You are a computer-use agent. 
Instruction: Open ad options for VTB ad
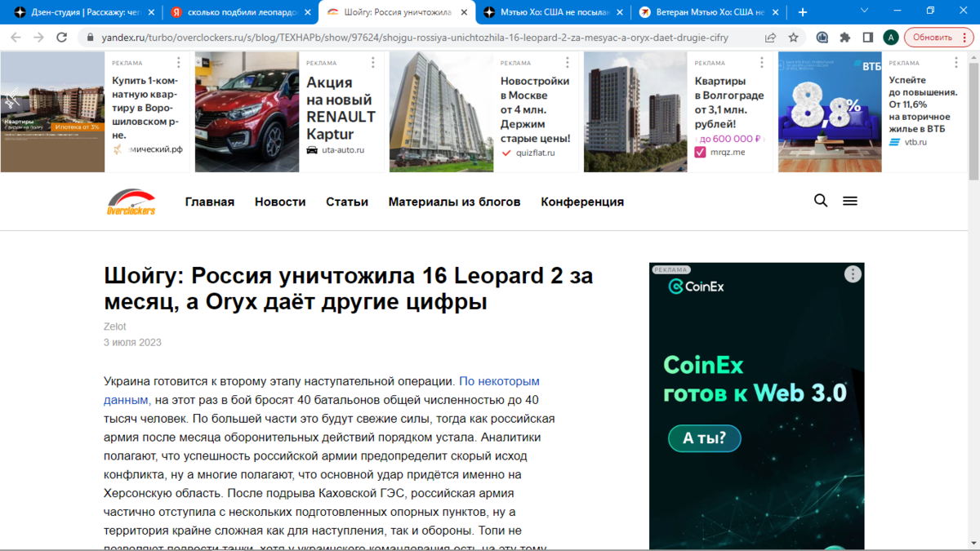tap(956, 63)
